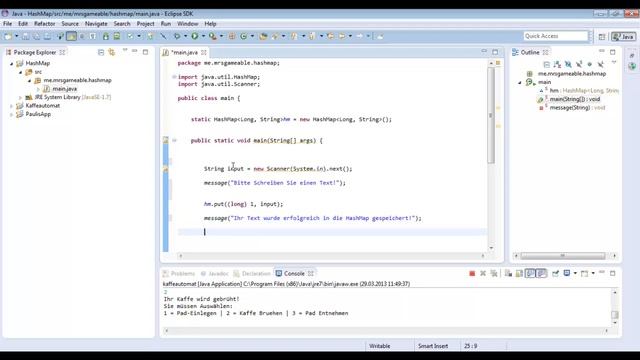Run the program with green Run button

coord(195,36)
